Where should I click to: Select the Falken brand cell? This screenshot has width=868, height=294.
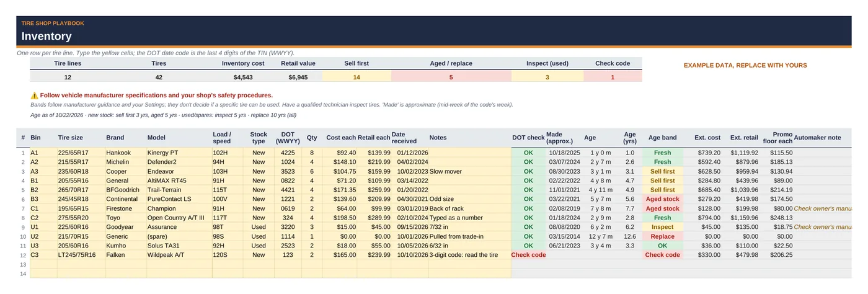coord(126,255)
